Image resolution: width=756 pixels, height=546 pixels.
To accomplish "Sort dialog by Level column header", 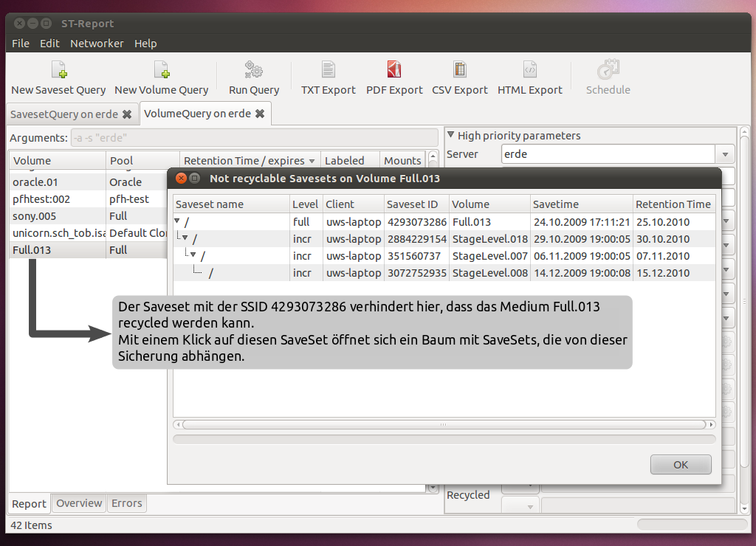I will pos(306,204).
